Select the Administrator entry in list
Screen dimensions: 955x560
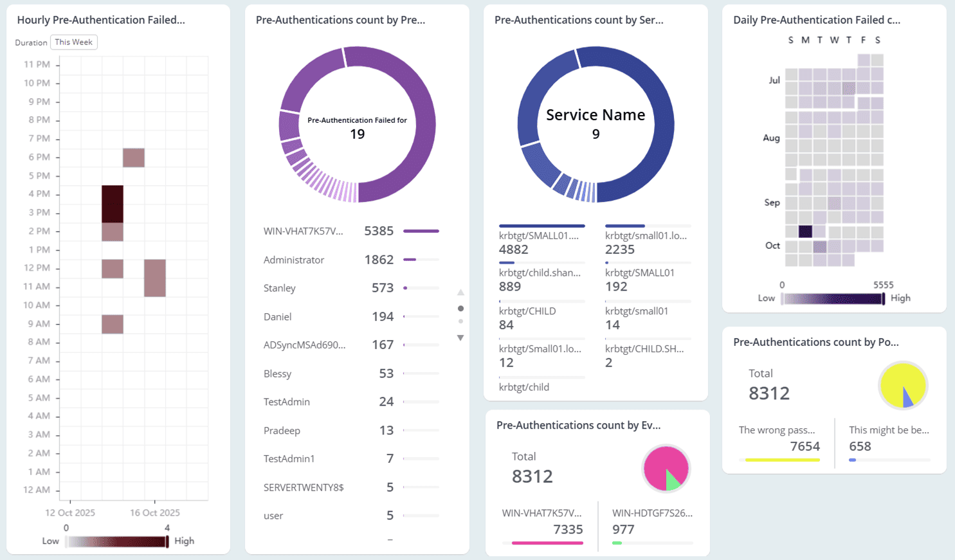(x=294, y=260)
